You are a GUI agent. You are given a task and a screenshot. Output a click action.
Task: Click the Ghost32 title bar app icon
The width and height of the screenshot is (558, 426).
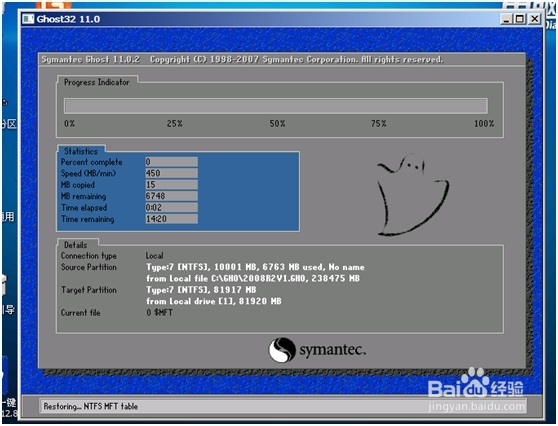click(28, 19)
